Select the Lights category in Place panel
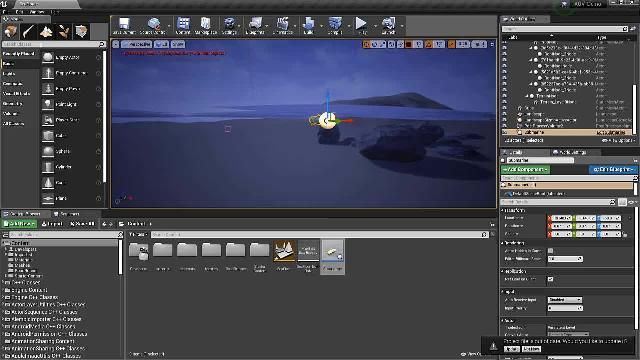 [9, 73]
